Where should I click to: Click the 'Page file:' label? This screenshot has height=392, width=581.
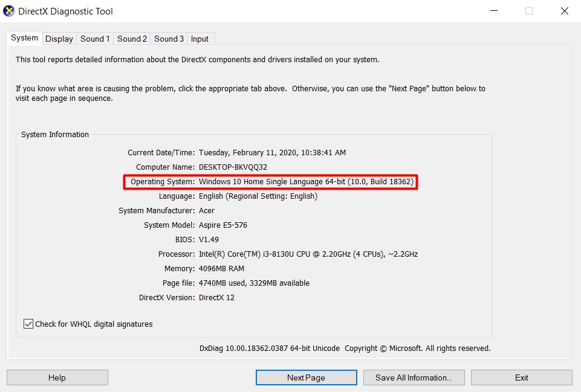tap(178, 283)
